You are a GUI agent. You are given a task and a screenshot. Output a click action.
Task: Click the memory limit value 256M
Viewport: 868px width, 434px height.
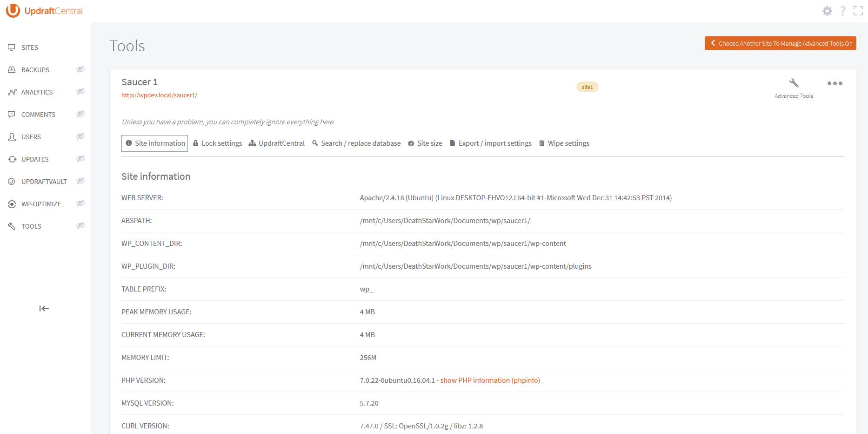[368, 358]
